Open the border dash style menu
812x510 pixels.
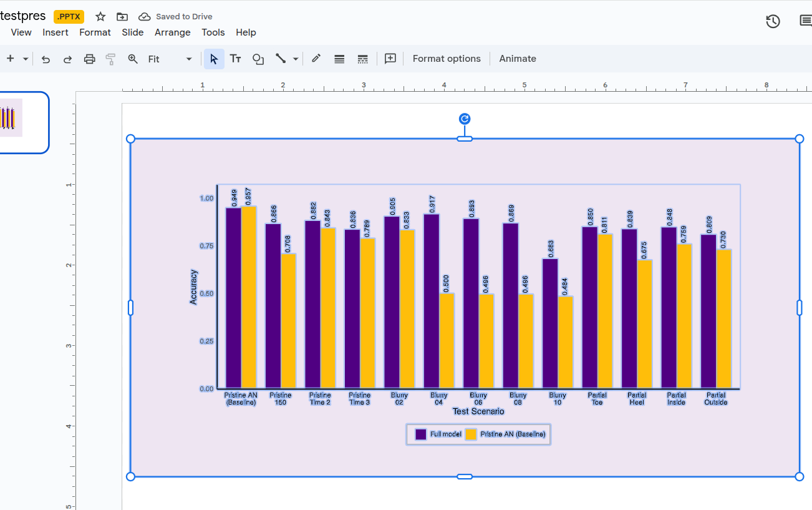point(362,59)
